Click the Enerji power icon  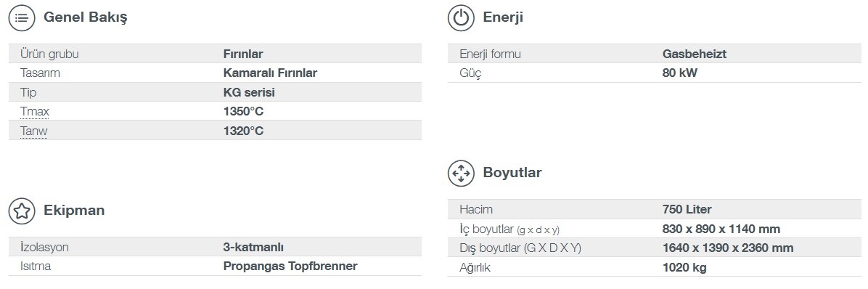pos(461,17)
